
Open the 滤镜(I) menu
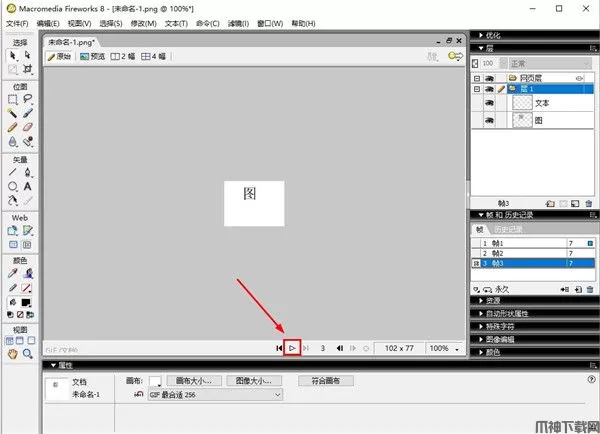coord(238,24)
